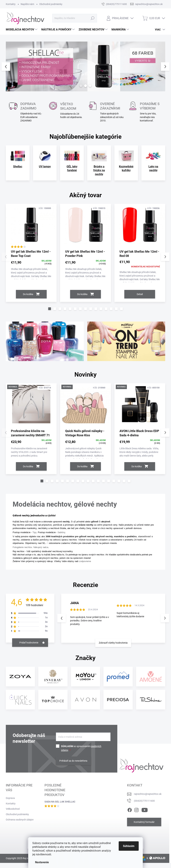Open the shopping cart icon
This screenshot has height=868, width=171.
pyautogui.click(x=145, y=18)
